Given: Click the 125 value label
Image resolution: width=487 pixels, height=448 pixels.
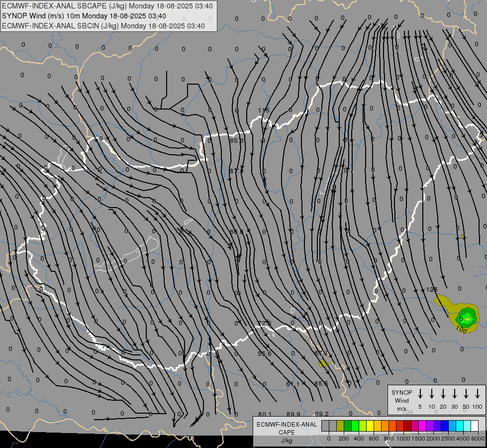Looking at the screenshot, I should [x=431, y=289].
